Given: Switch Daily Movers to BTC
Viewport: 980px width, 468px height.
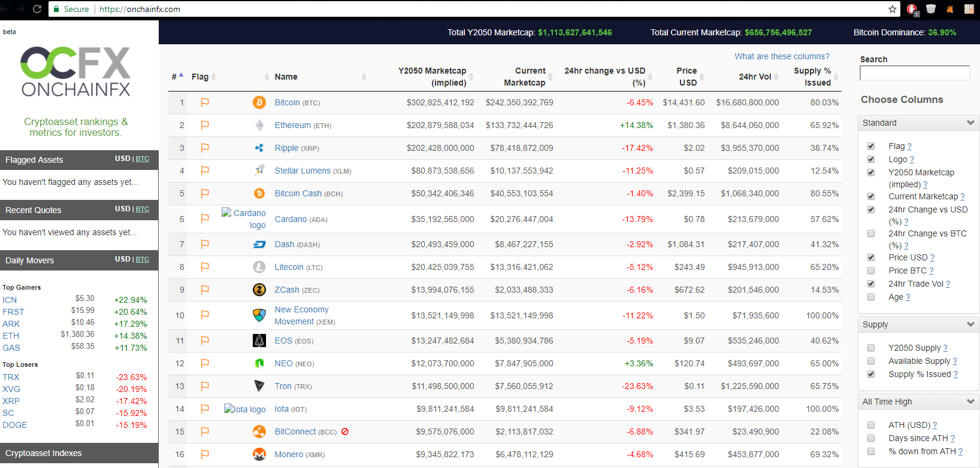Looking at the screenshot, I should coord(143,259).
